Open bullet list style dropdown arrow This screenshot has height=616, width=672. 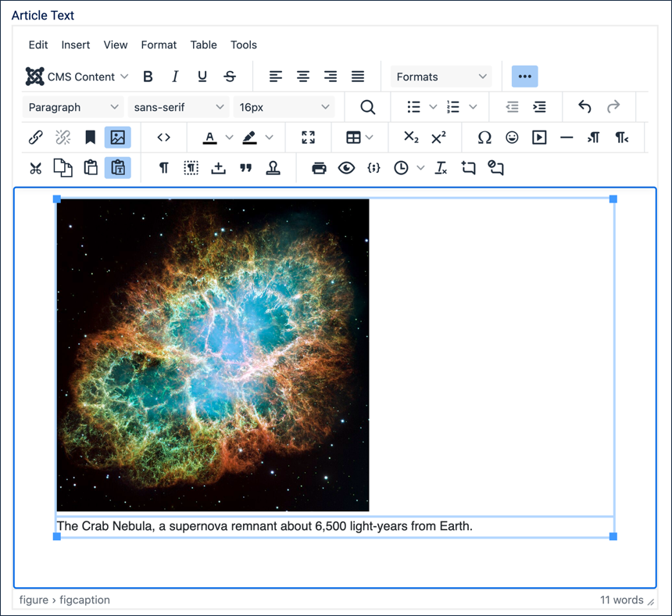(x=434, y=107)
